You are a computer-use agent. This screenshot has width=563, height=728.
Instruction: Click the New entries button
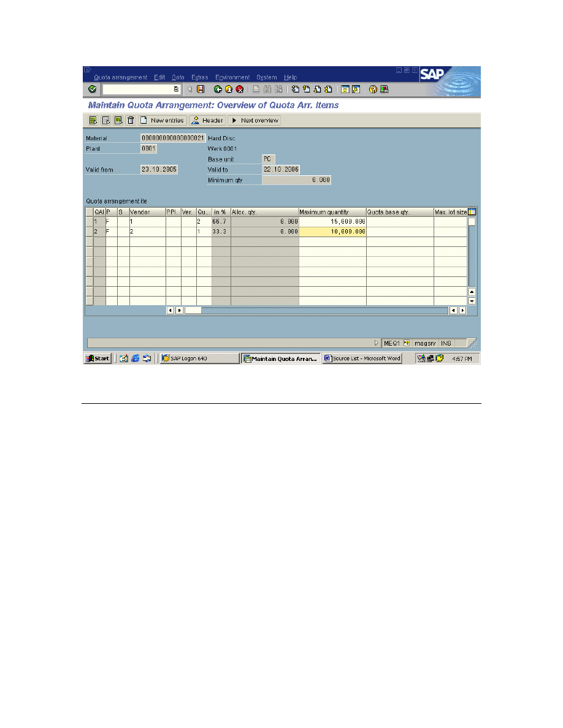162,121
